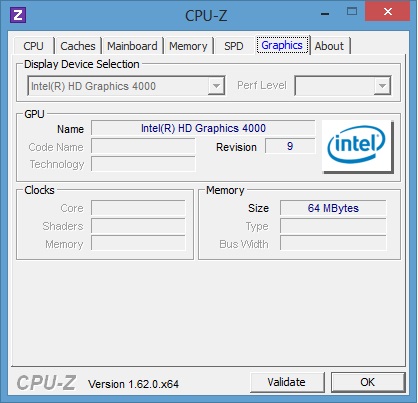Maximize the CPU-Z window
418x403 pixels.
pyautogui.click(x=352, y=12)
